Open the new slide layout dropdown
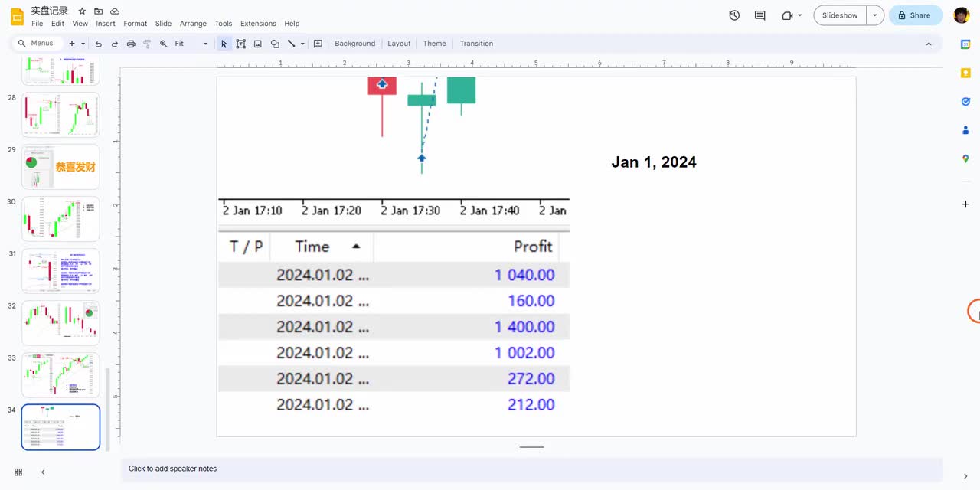This screenshot has width=980, height=490. (x=83, y=44)
